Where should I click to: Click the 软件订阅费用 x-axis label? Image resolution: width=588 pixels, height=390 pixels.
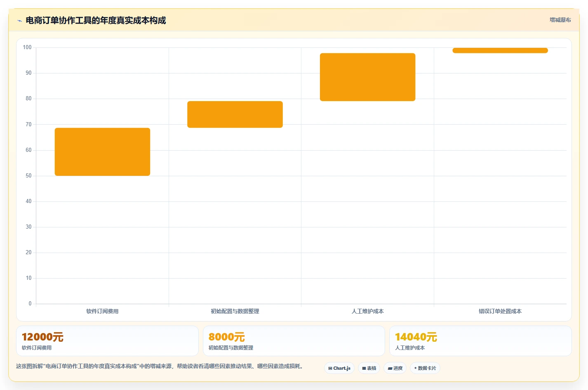[x=102, y=311]
